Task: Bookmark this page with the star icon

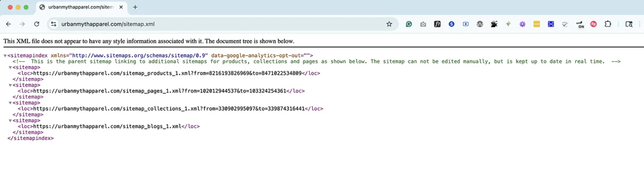Action: (x=389, y=24)
